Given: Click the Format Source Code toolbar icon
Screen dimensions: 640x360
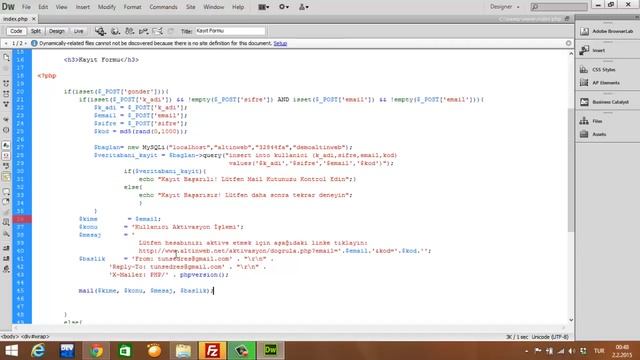Looking at the screenshot, I should point(6,269).
